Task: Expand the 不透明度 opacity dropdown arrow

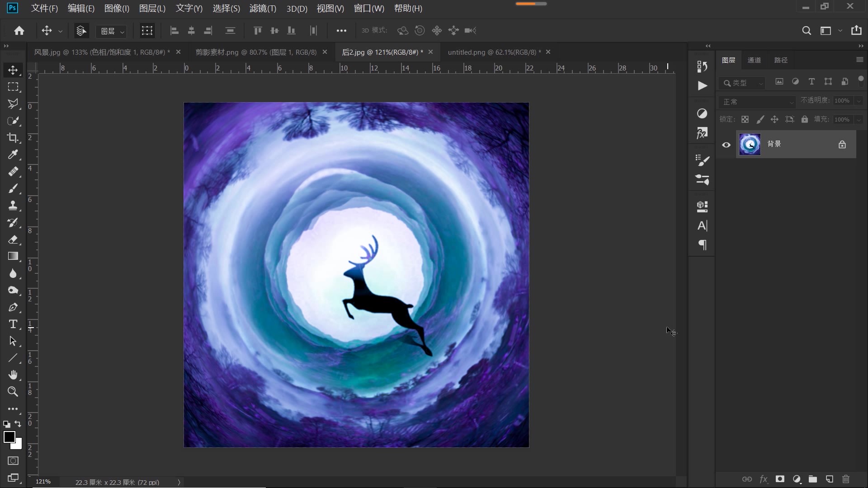Action: point(859,101)
